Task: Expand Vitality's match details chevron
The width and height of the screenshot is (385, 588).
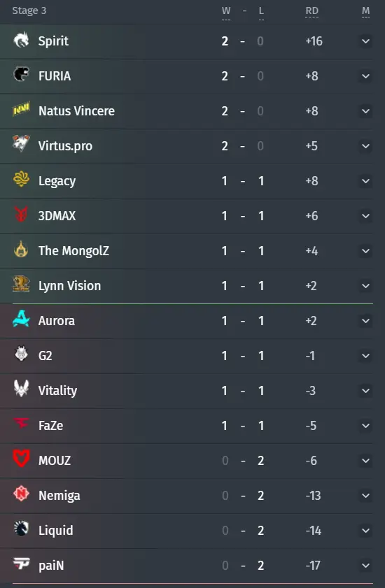Action: pyautogui.click(x=365, y=391)
